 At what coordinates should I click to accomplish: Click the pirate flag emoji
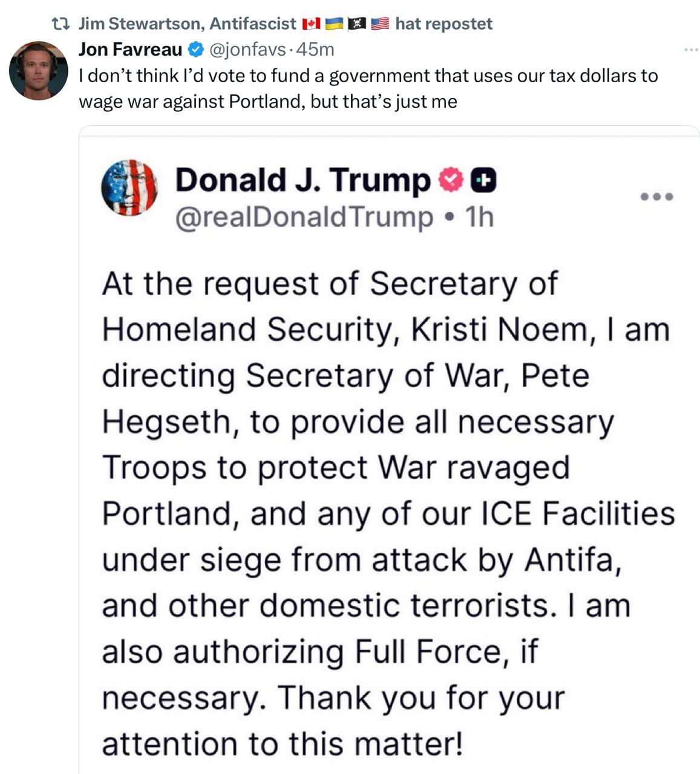(357, 24)
